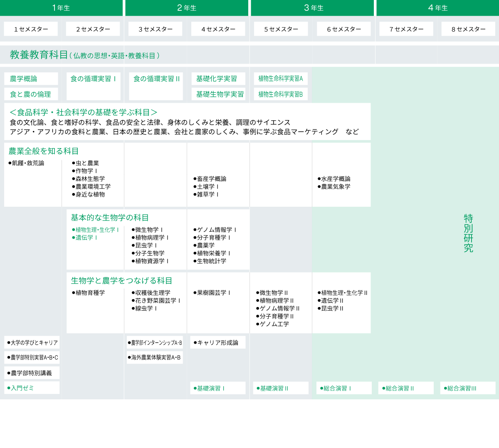Screen dimensions: 499x448
Task: Click 海外農業体験実習A・B box
Action: tap(155, 357)
